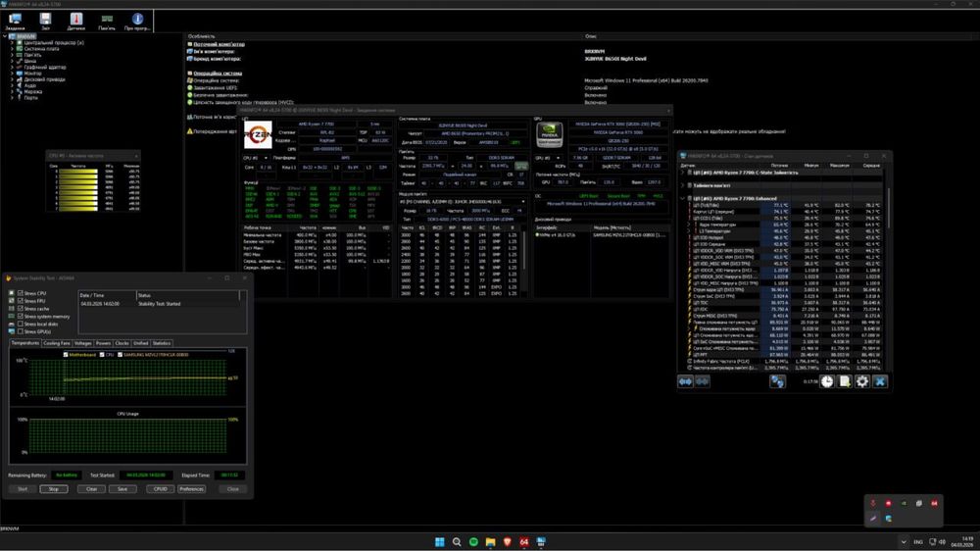This screenshot has width=980, height=551.
Task: Reset the sensor clock with the clock icon
Action: tap(827, 381)
